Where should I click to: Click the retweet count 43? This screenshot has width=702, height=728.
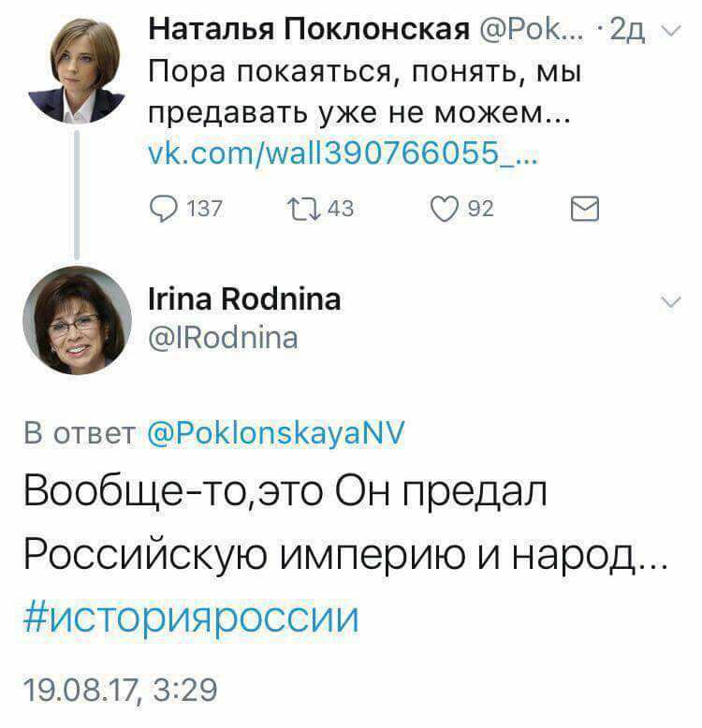click(x=341, y=209)
